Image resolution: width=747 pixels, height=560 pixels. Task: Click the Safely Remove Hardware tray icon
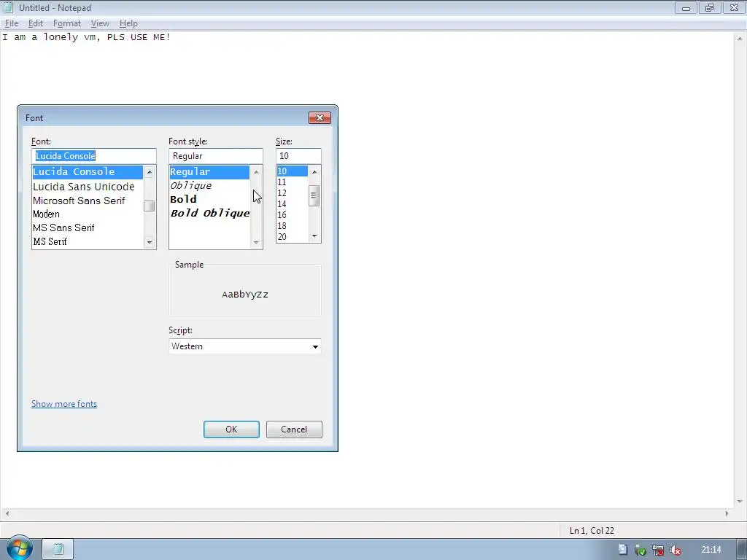(640, 550)
